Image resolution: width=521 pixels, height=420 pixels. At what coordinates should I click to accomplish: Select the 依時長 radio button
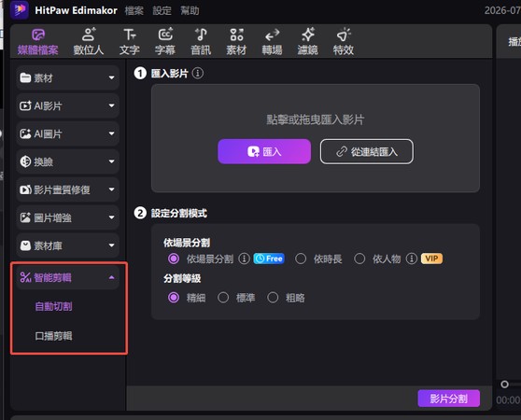click(x=301, y=259)
